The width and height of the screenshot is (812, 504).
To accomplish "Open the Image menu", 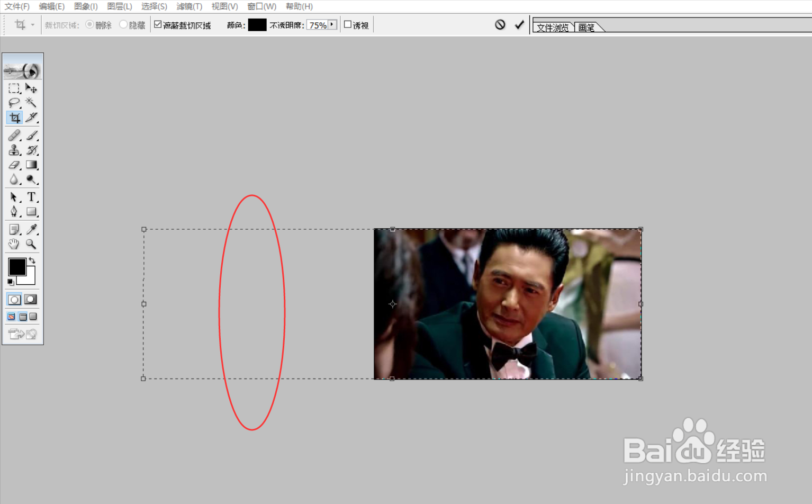I will 86,6.
